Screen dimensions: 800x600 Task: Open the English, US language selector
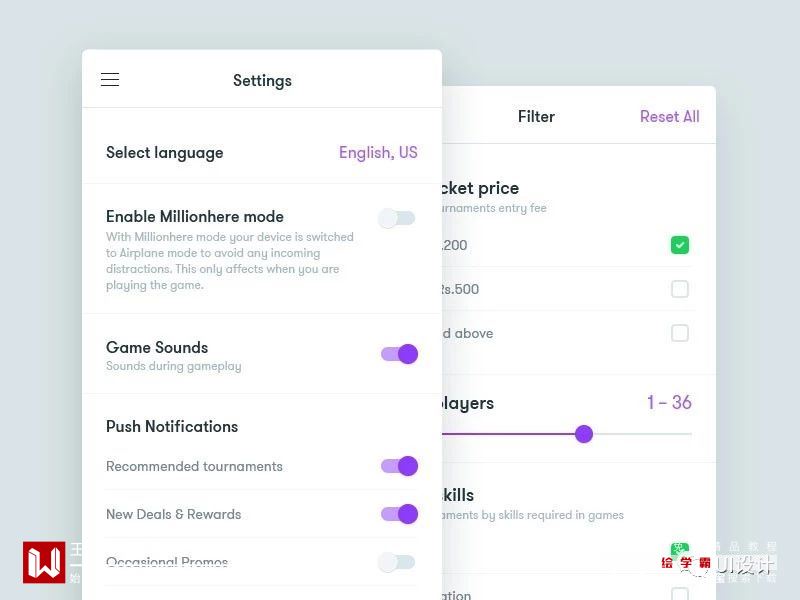(378, 153)
